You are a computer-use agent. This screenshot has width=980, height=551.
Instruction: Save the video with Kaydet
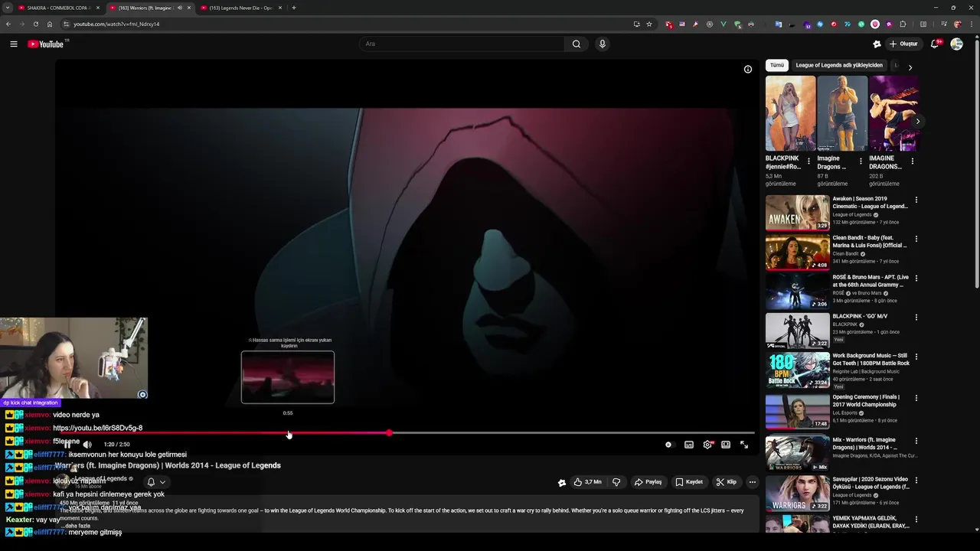pyautogui.click(x=689, y=482)
